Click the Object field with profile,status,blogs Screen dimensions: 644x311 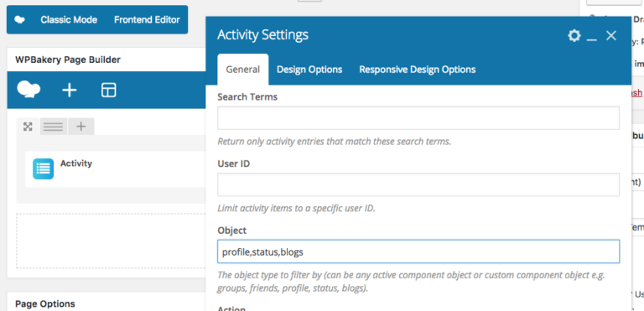418,251
